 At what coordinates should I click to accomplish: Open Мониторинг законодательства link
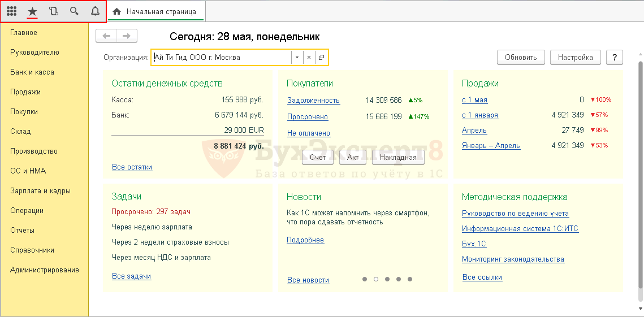513,259
